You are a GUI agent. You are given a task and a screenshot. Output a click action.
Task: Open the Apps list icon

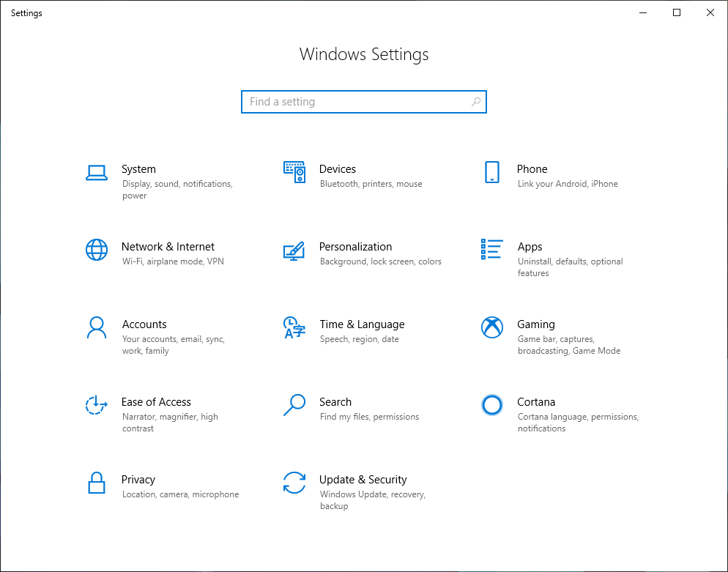point(491,249)
